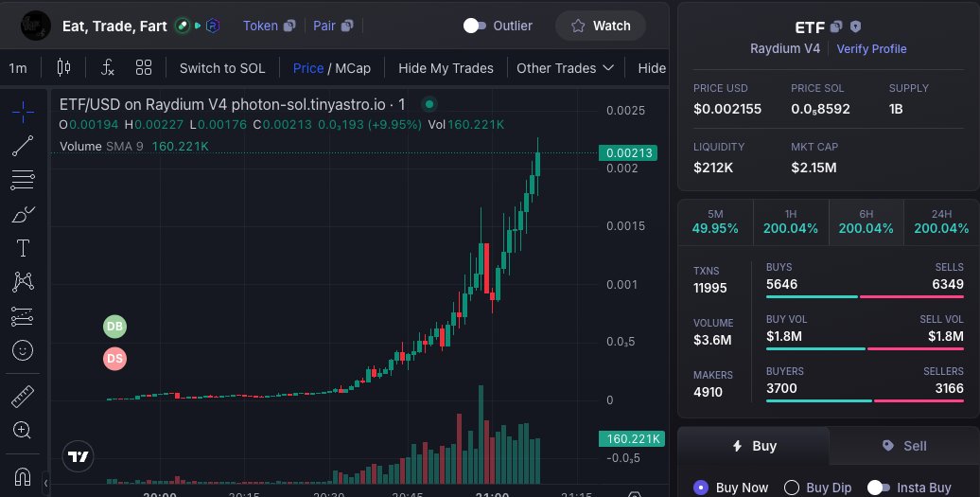Click the 0.00213 current price label
The height and width of the screenshot is (497, 980).
click(628, 152)
